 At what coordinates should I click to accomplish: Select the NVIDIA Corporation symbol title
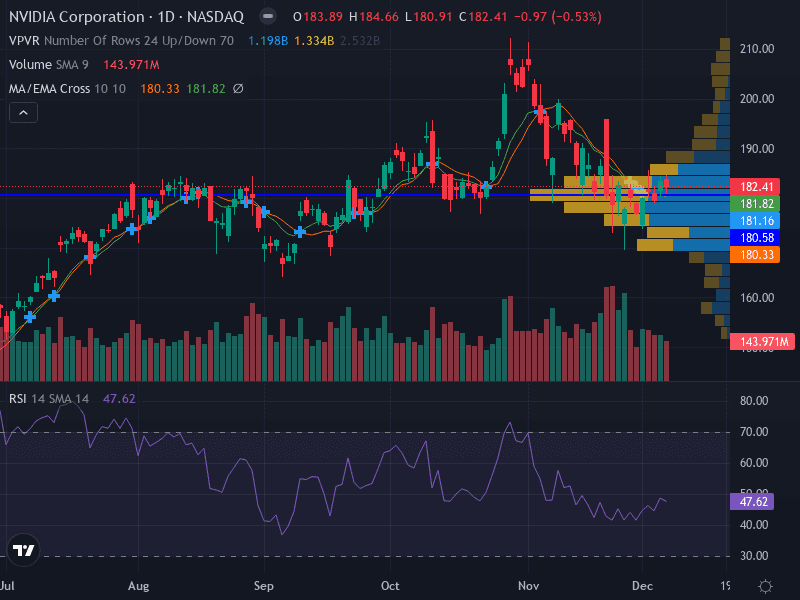coord(127,17)
